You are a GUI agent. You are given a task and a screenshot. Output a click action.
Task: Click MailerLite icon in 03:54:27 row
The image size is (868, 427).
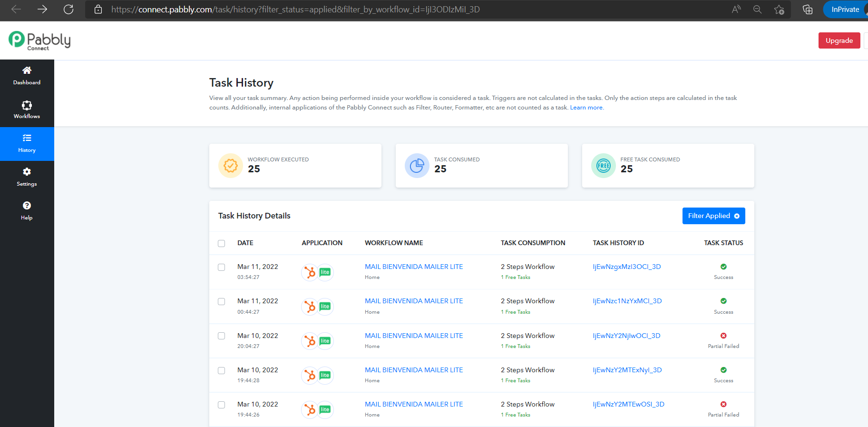pyautogui.click(x=325, y=272)
